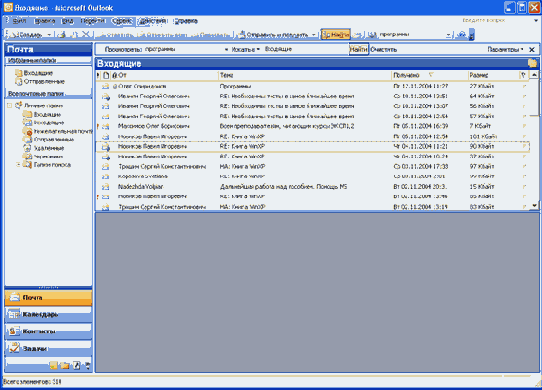Select Входящие folder under Личные папки
Screen dimensions: 542x390
(42, 114)
